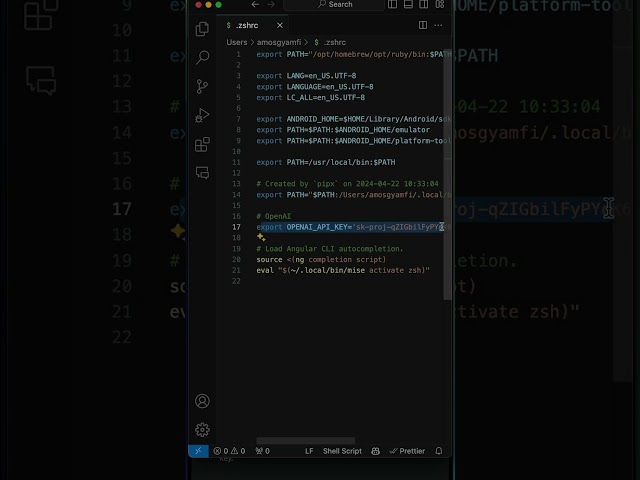The height and width of the screenshot is (480, 640).
Task: Click 'export LANG=en_US.UTF-8' line
Action: click(306, 76)
